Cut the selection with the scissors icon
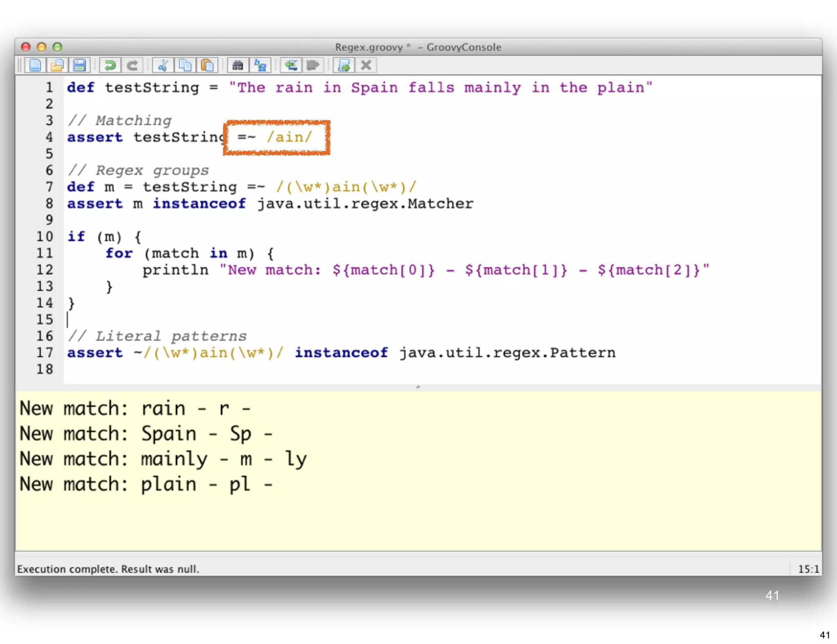The width and height of the screenshot is (837, 644). coord(163,65)
